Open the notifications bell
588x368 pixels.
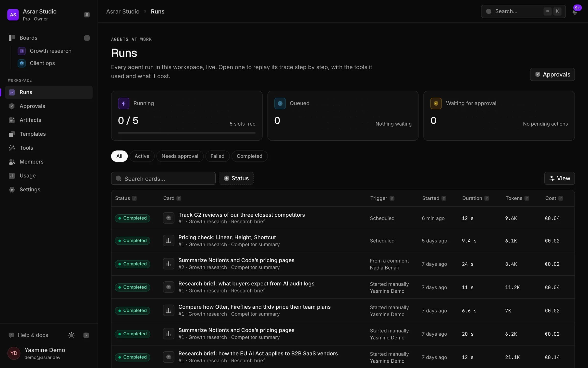click(x=575, y=12)
